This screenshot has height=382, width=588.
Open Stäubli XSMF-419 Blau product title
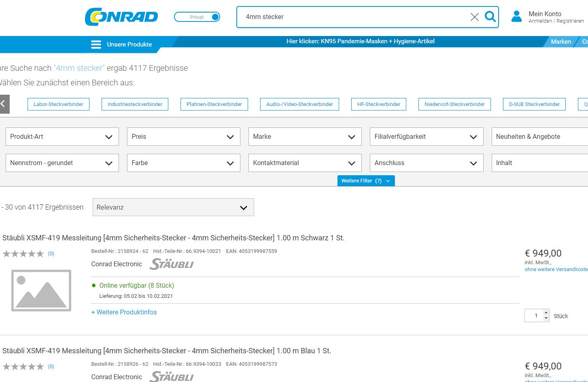pyautogui.click(x=167, y=351)
